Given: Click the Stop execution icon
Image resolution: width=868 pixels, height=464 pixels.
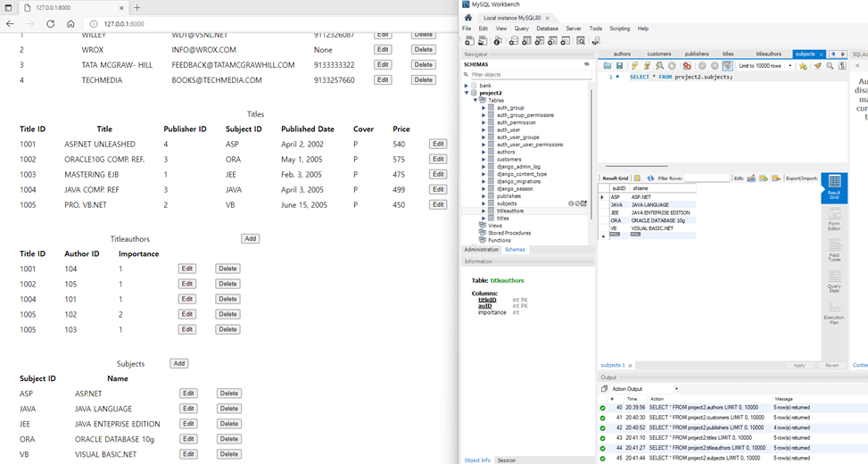Looking at the screenshot, I should coord(672,65).
